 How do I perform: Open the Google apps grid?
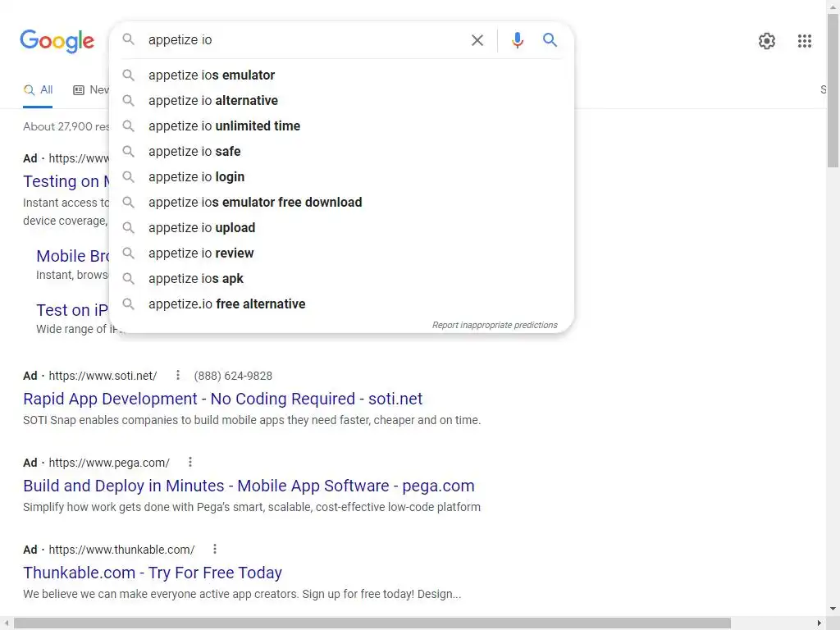[x=805, y=41]
